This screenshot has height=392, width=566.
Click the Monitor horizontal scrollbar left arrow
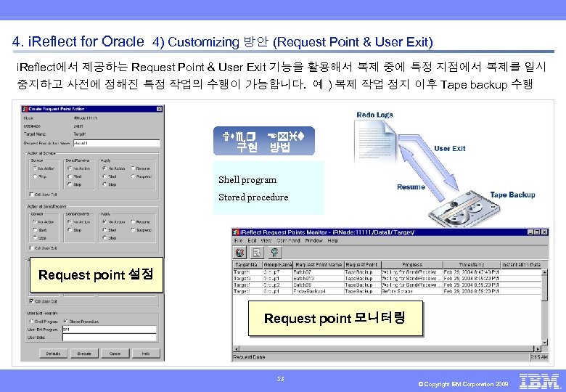click(x=237, y=348)
